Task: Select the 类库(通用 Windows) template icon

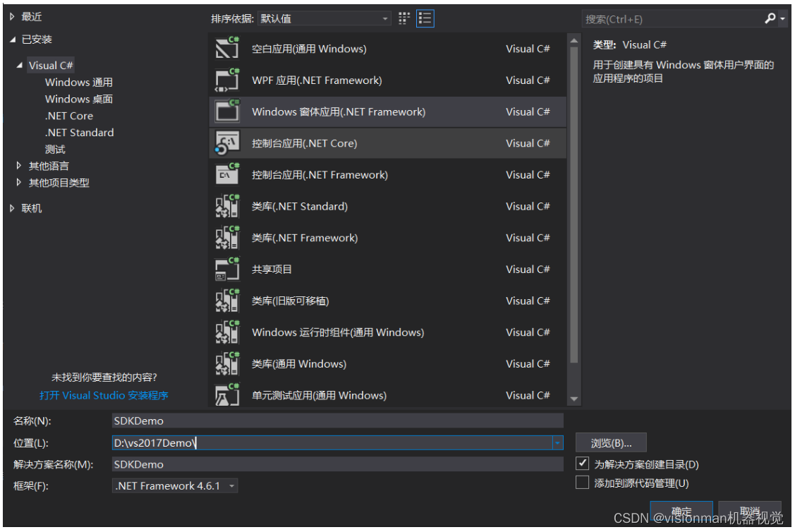Action: click(226, 363)
